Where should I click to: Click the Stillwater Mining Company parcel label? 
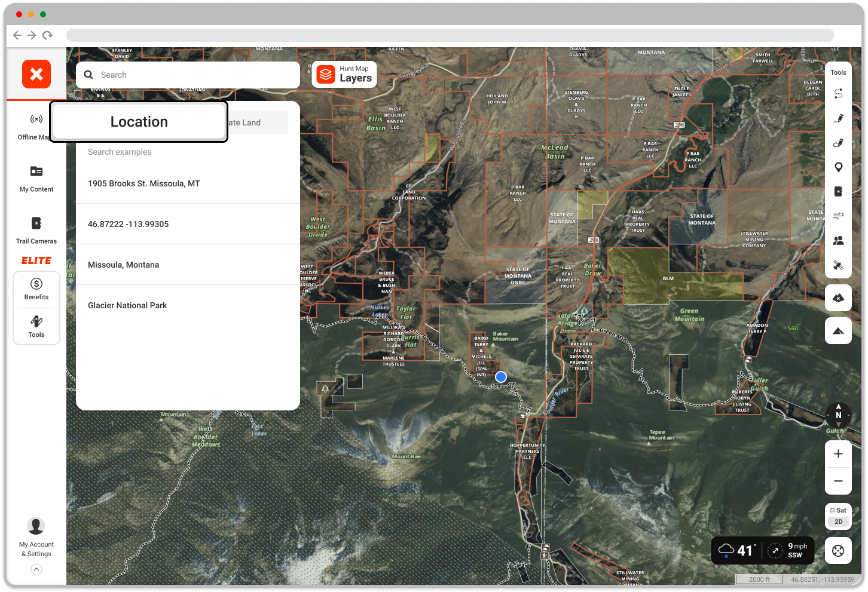click(x=754, y=239)
